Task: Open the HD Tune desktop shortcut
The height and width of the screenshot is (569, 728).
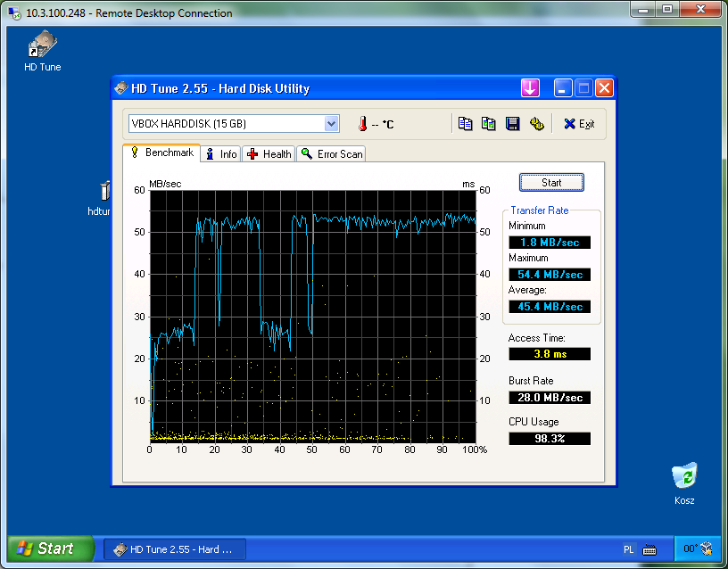Action: (42, 51)
